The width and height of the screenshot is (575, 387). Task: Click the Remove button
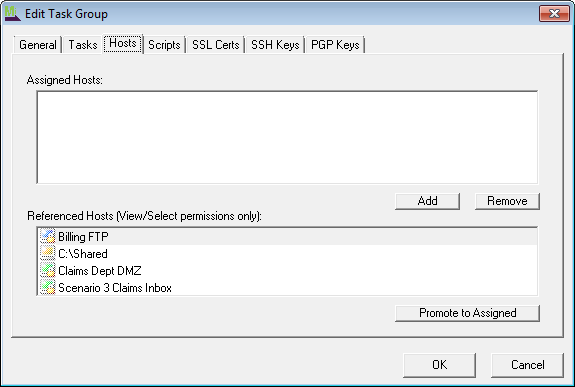pyautogui.click(x=507, y=201)
